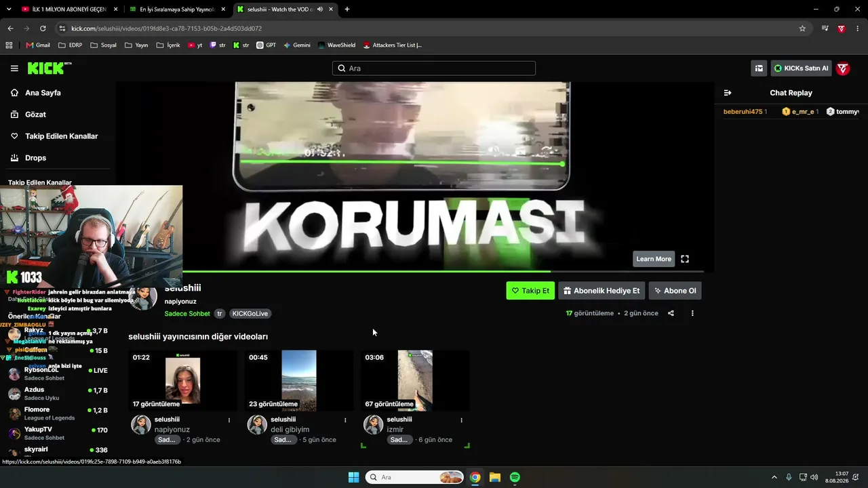Viewport: 868px width, 488px height.
Task: Open the browser media controls icon
Action: (x=825, y=28)
